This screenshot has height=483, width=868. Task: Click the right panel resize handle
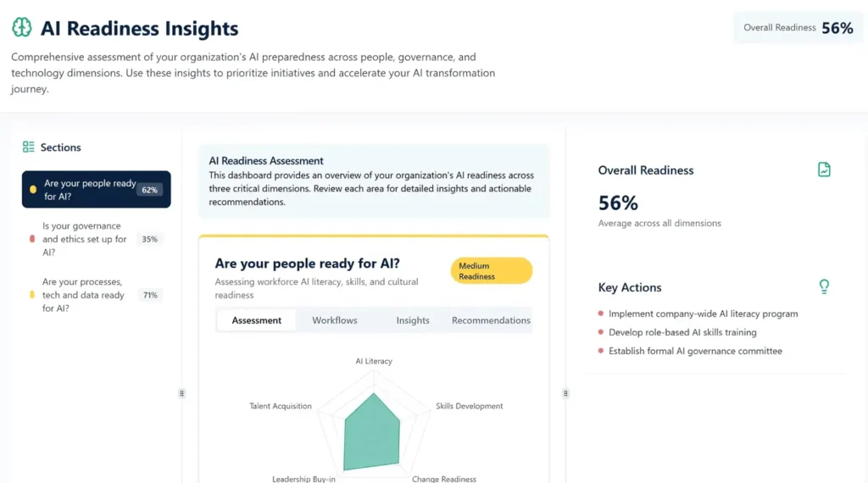tap(565, 393)
